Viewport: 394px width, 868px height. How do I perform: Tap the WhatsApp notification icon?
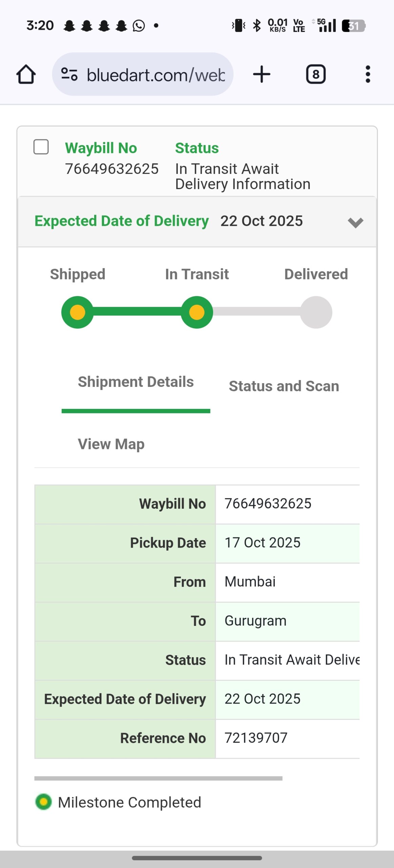[x=139, y=26]
